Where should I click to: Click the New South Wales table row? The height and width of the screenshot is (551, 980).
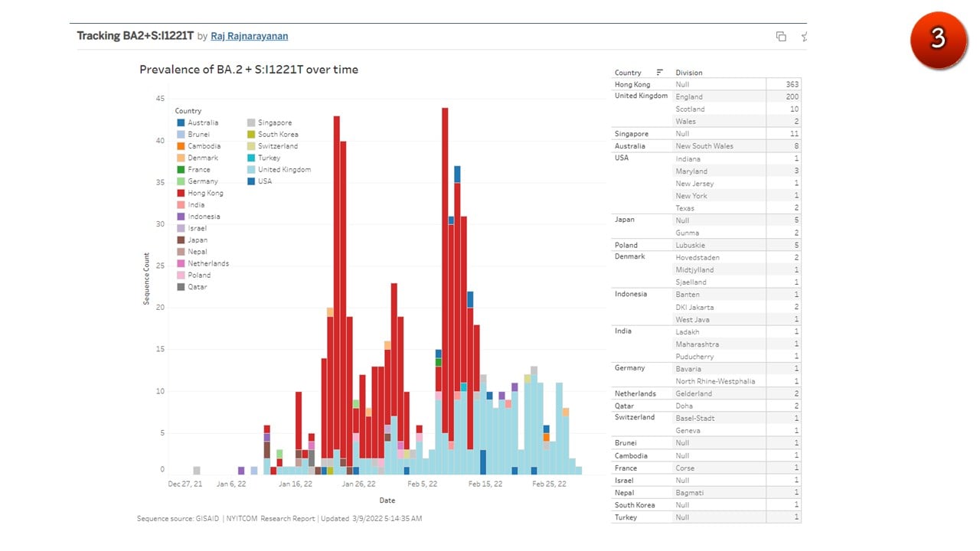pyautogui.click(x=707, y=145)
